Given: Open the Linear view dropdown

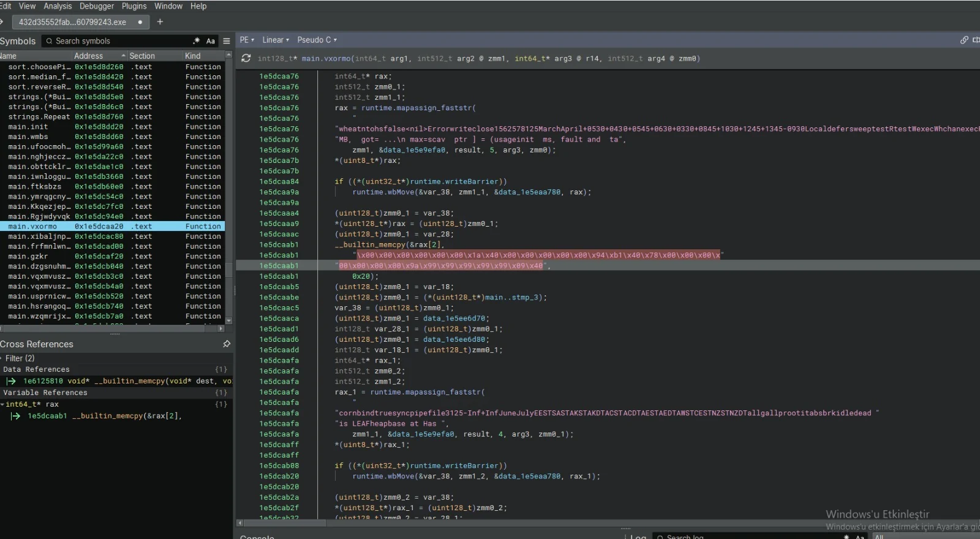Looking at the screenshot, I should [276, 40].
